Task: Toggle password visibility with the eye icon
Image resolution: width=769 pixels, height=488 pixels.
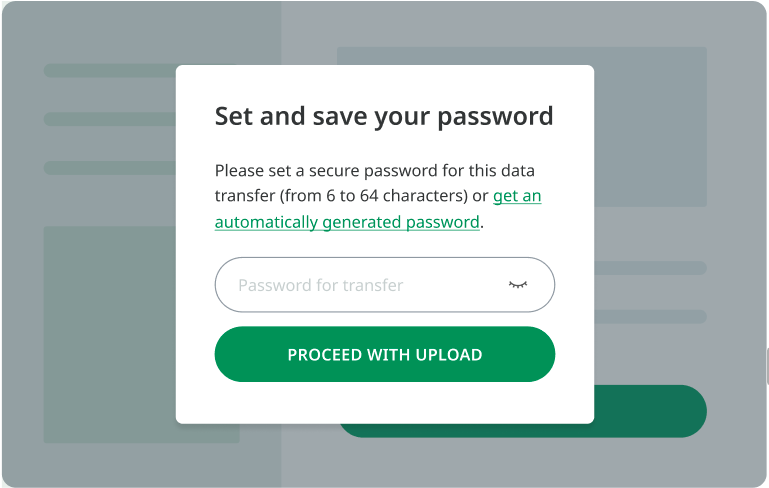Action: pos(517,285)
